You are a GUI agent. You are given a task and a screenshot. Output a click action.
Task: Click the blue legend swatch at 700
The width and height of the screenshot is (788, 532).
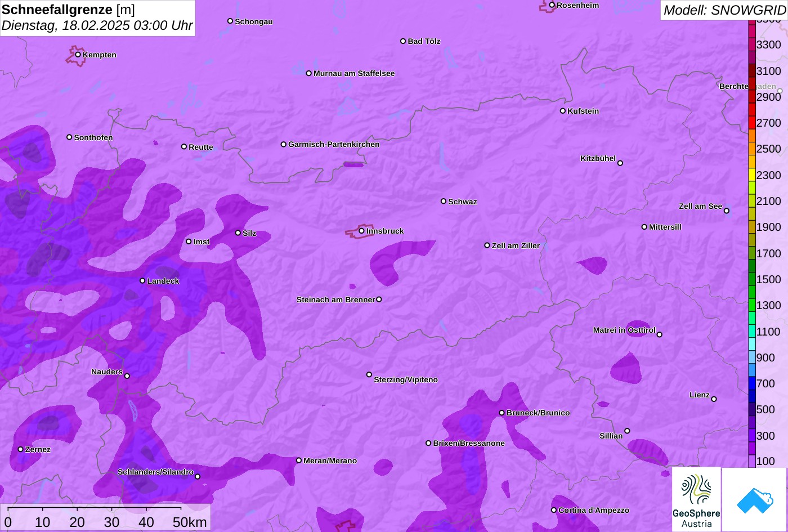coord(752,384)
